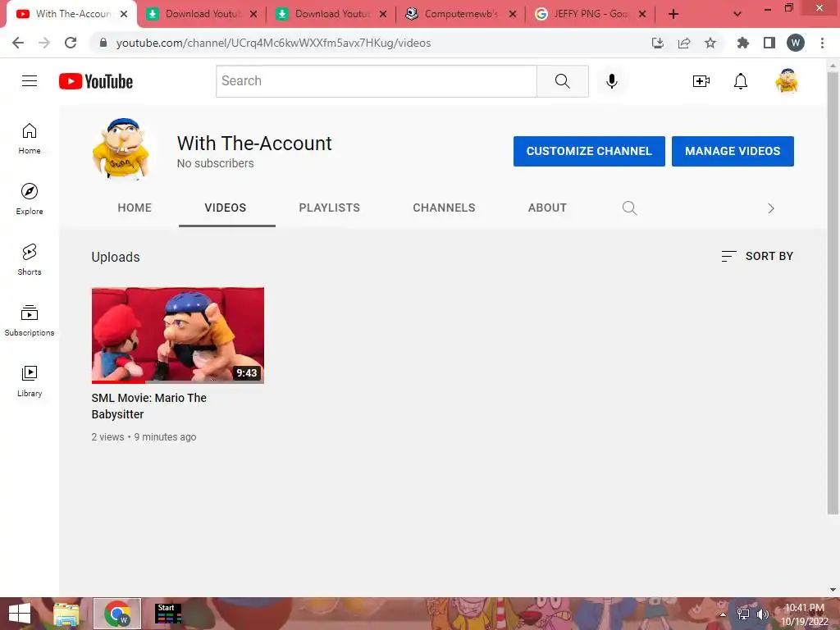
Task: Toggle the browser side panel icon
Action: tap(769, 43)
